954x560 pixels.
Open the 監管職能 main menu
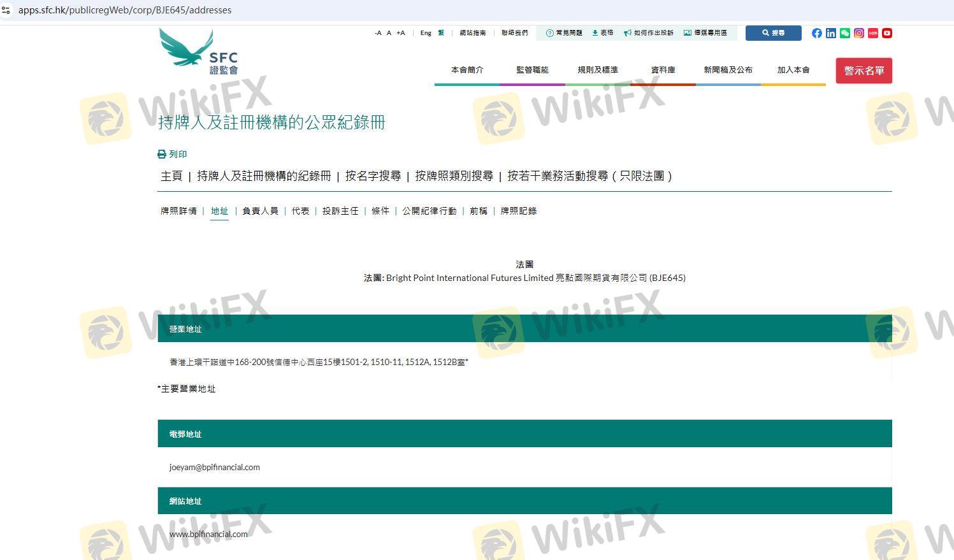[x=532, y=70]
